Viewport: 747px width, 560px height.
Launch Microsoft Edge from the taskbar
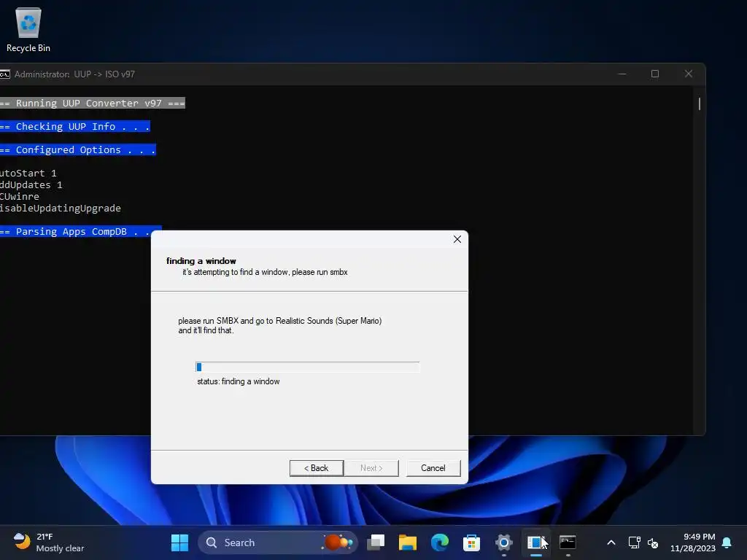click(439, 542)
